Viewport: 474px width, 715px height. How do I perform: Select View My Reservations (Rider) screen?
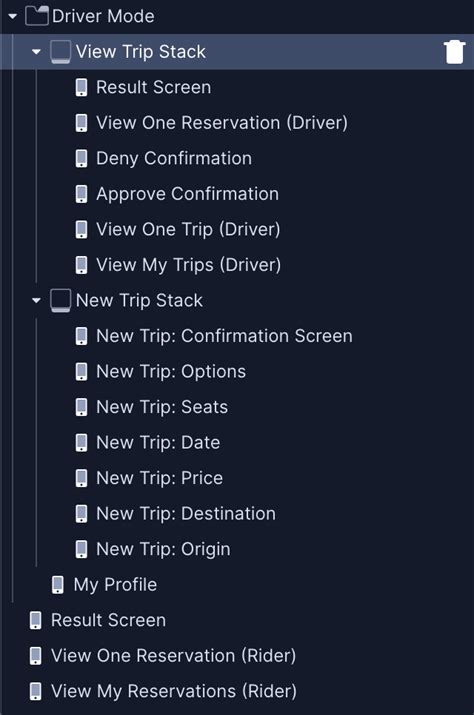coord(174,691)
